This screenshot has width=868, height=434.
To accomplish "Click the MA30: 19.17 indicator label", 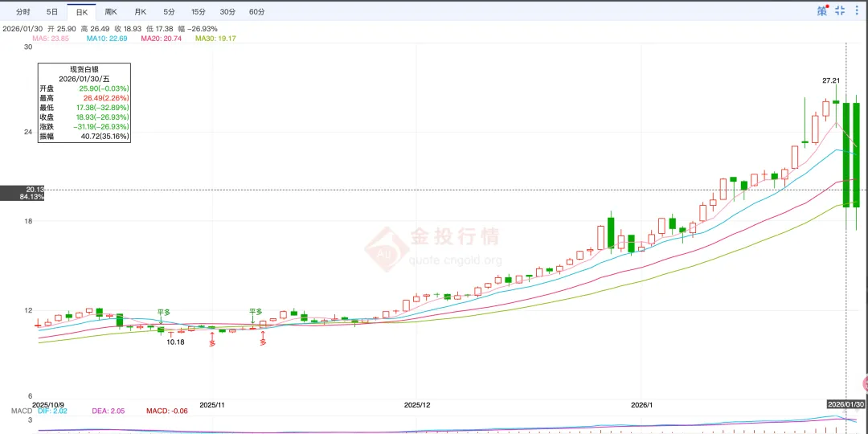I will (x=215, y=39).
